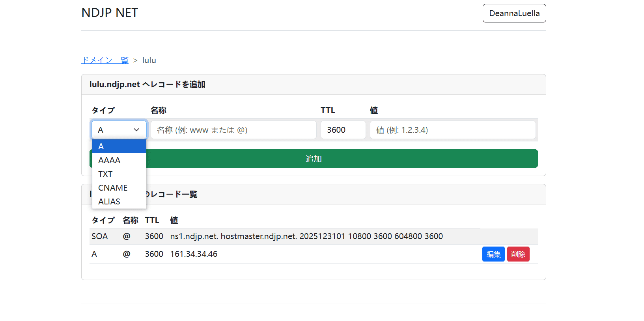644x321 pixels.
Task: Edit the A record with 編集 button
Action: pyautogui.click(x=493, y=254)
